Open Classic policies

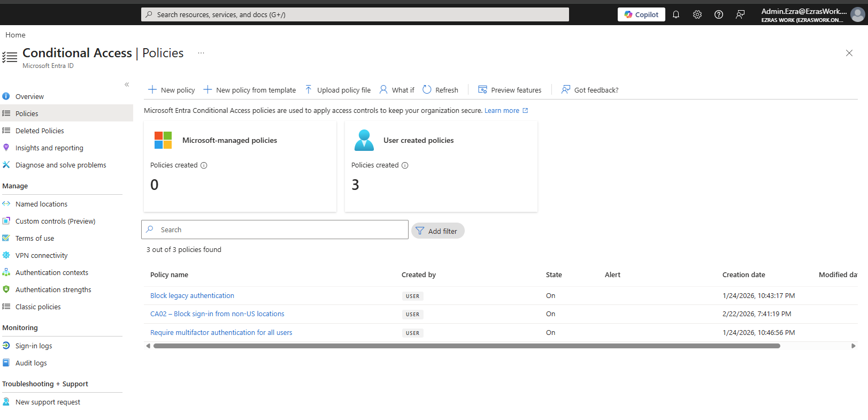38,307
